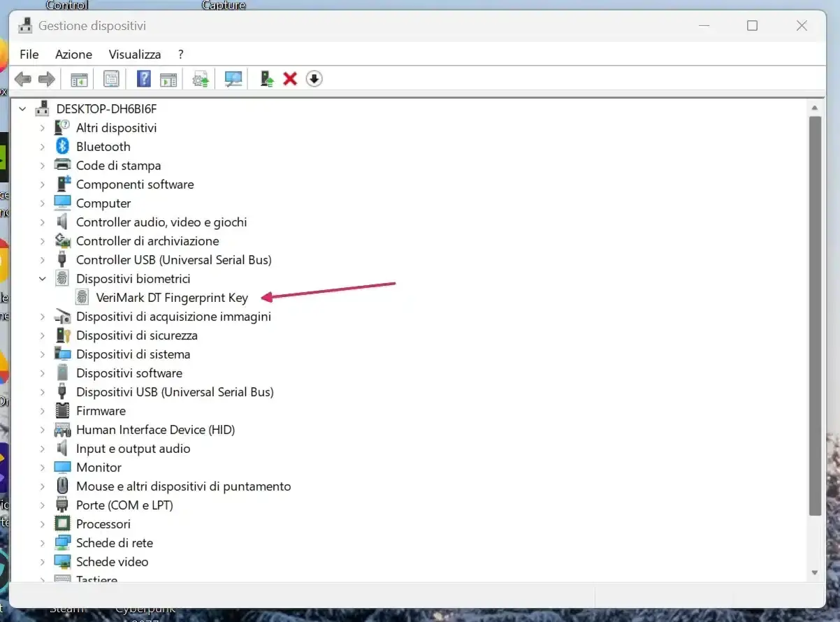Open the Properties toolbar icon
Image resolution: width=840 pixels, height=622 pixels.
click(111, 79)
